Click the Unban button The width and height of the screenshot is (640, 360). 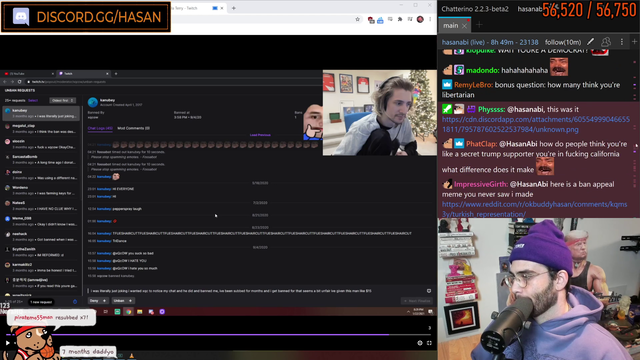click(123, 301)
